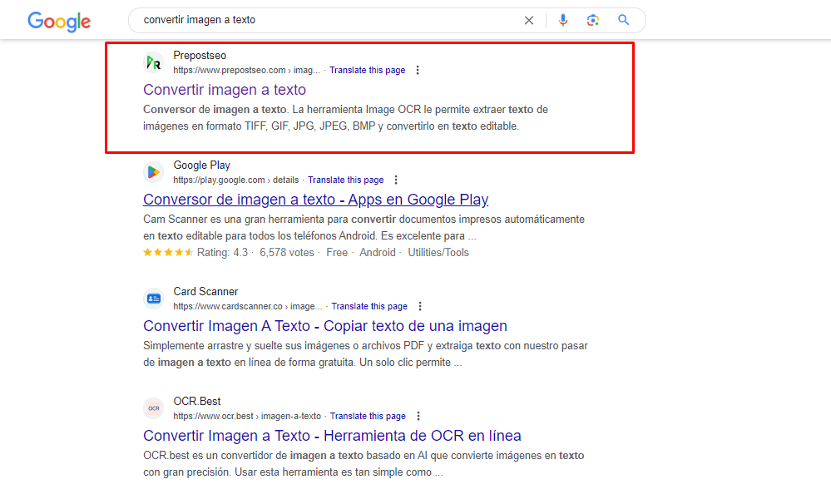831x504 pixels.
Task: Open options menu for the Google Play result
Action: tap(396, 180)
